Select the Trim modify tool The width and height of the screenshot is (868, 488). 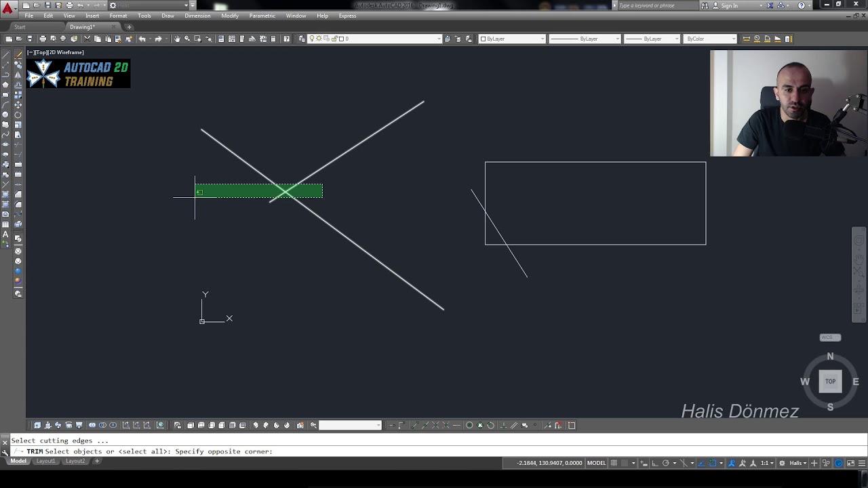click(18, 144)
